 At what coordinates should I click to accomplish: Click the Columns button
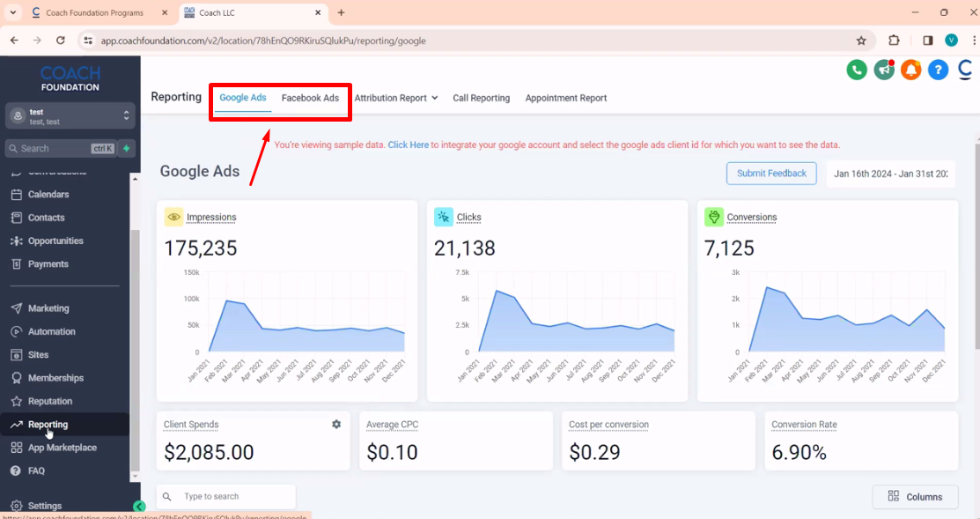point(915,497)
